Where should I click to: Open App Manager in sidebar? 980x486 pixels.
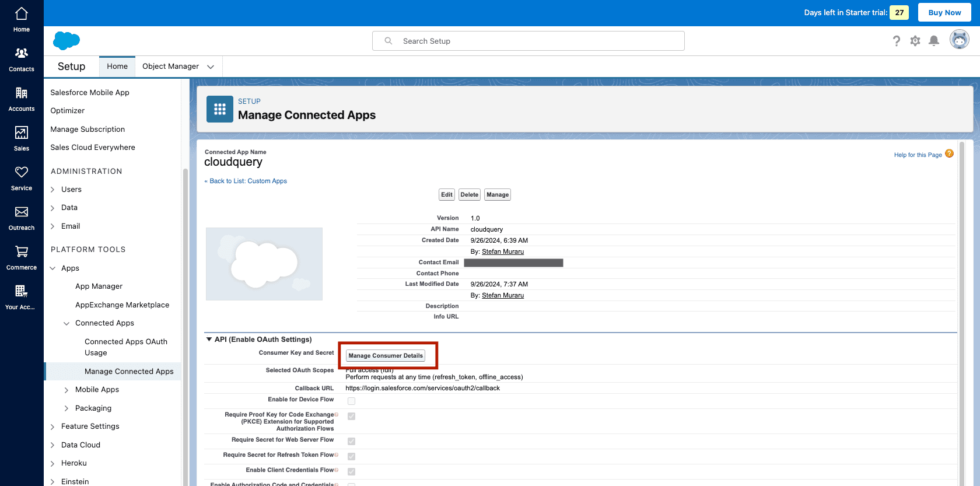[x=99, y=286]
